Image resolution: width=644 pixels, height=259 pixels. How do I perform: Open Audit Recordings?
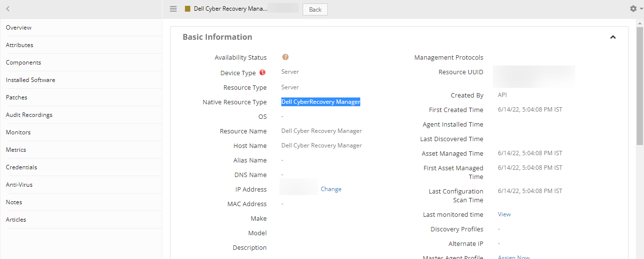(81, 115)
